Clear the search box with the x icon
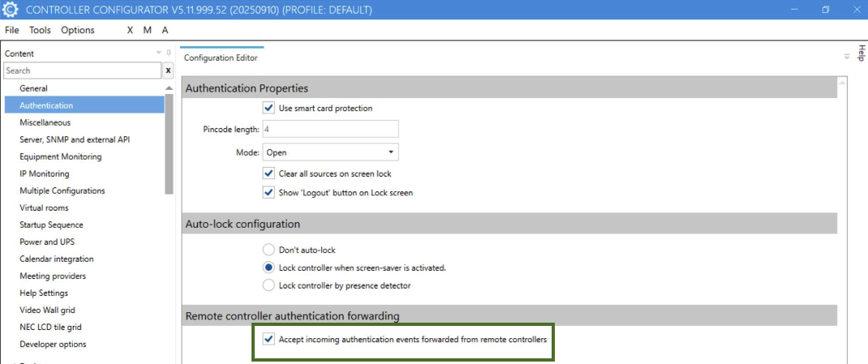 coord(169,71)
